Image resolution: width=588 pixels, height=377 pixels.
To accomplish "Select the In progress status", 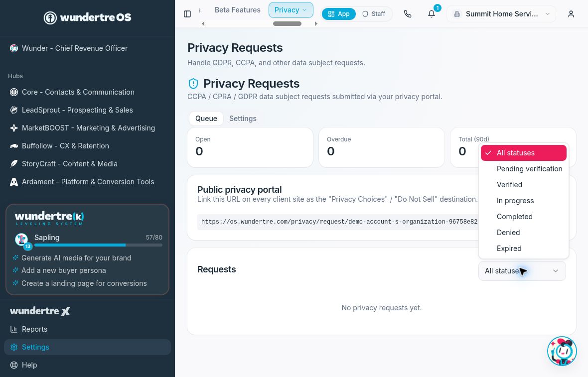I will [524, 201].
